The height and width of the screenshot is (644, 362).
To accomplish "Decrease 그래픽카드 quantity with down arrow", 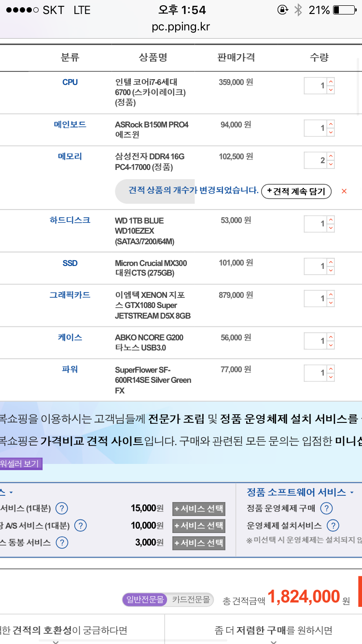I will [x=331, y=303].
